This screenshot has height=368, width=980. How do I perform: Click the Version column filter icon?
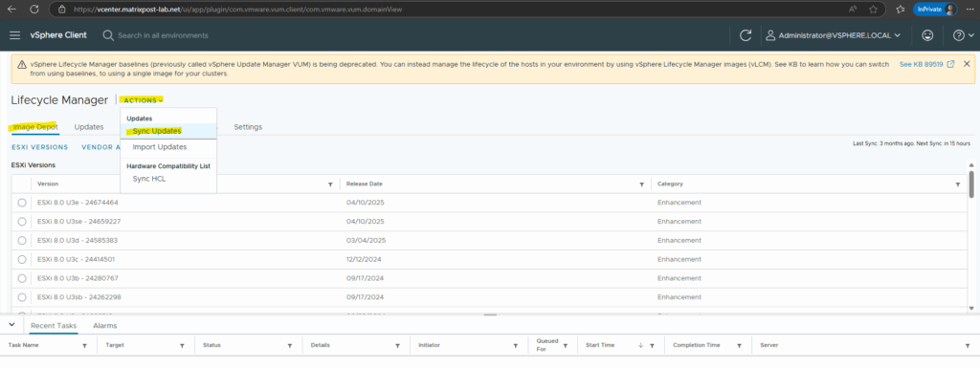coord(330,184)
